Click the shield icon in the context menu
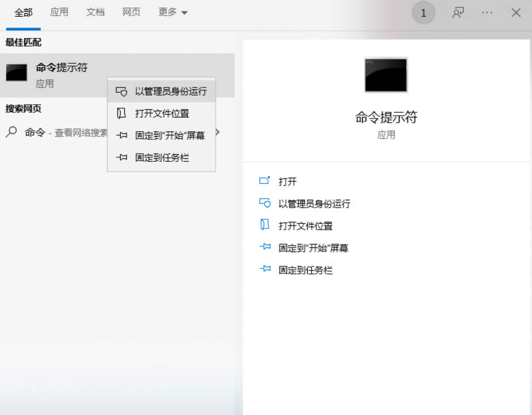 pos(121,92)
